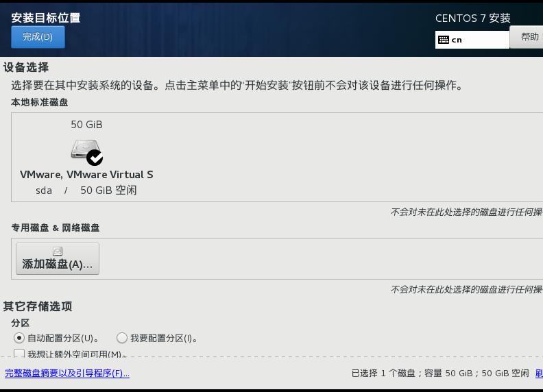Click the CENTOS 7 安装 header label
This screenshot has width=543, height=392.
[x=472, y=19]
